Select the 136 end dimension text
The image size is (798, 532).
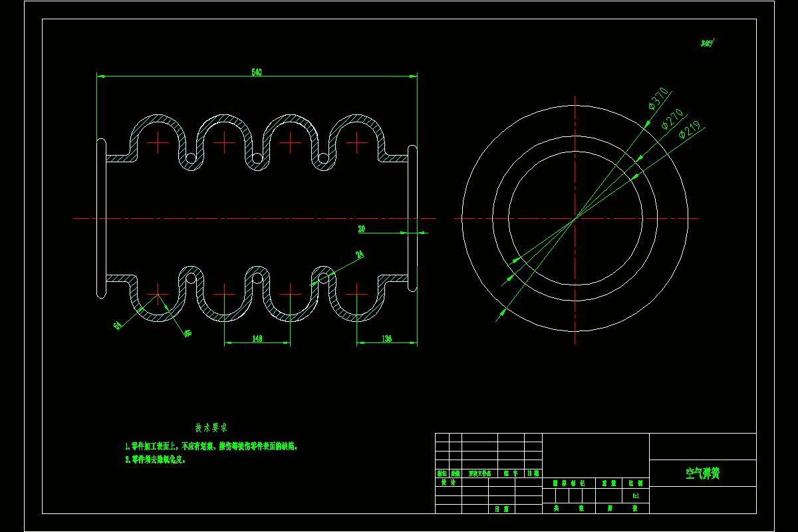(x=387, y=338)
